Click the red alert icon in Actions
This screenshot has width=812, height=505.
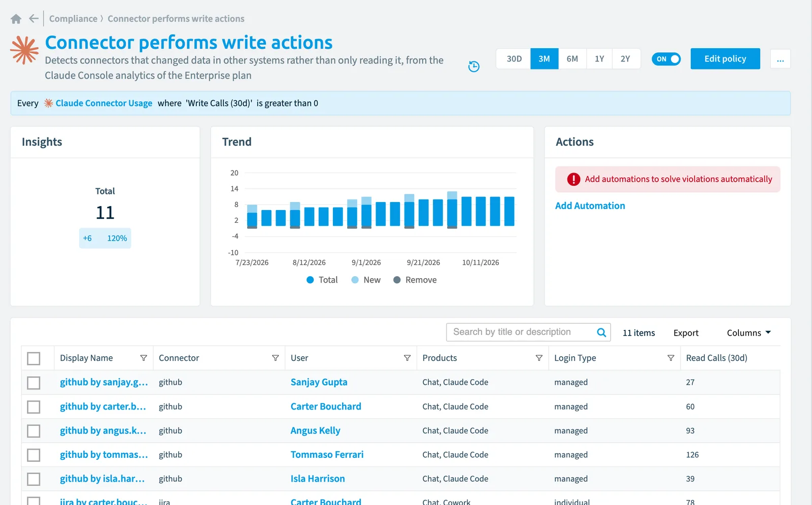[573, 179]
